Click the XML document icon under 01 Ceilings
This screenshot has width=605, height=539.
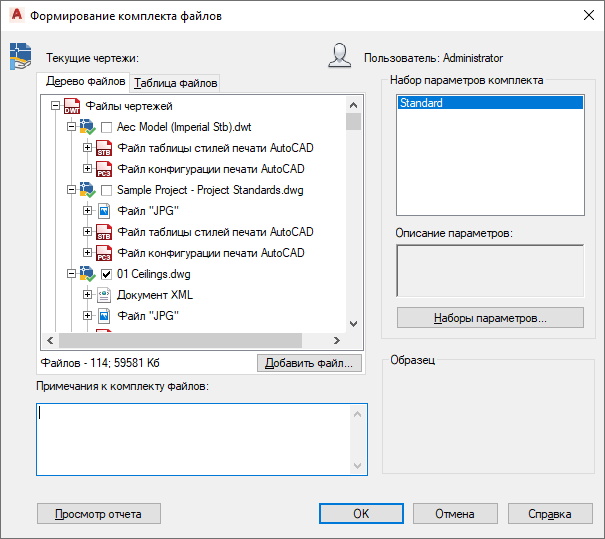pos(103,295)
